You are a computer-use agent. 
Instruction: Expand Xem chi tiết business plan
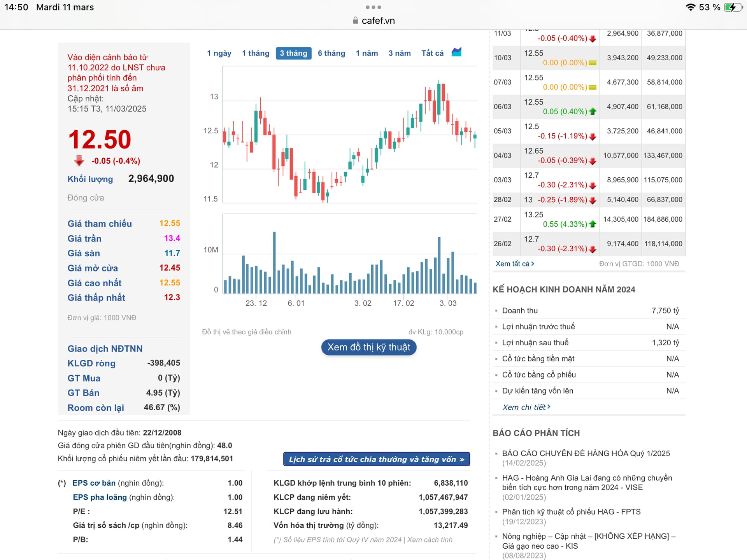526,407
